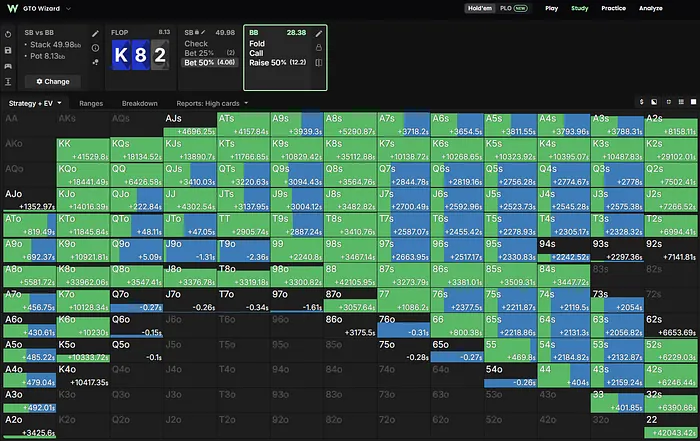
Task: Click the QQ hand cell
Action: (x=137, y=175)
